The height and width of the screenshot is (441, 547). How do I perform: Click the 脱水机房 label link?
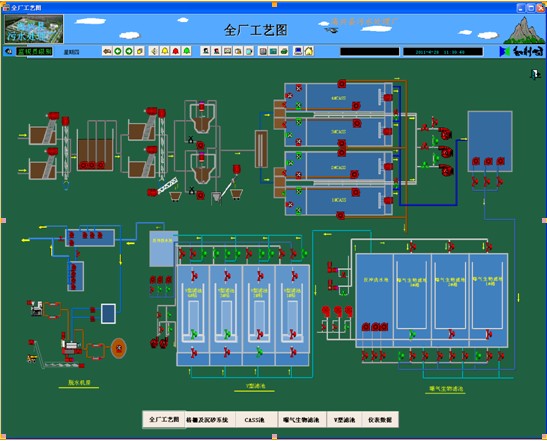pos(79,383)
